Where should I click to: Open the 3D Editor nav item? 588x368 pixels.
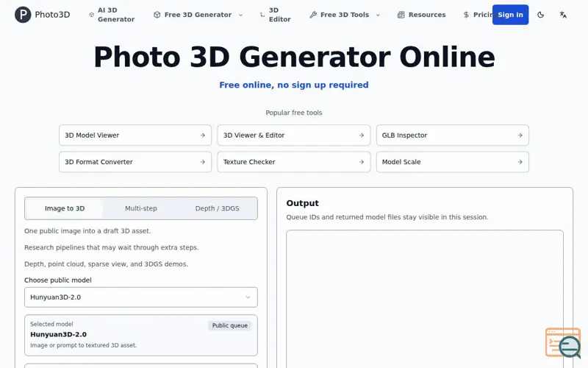276,15
